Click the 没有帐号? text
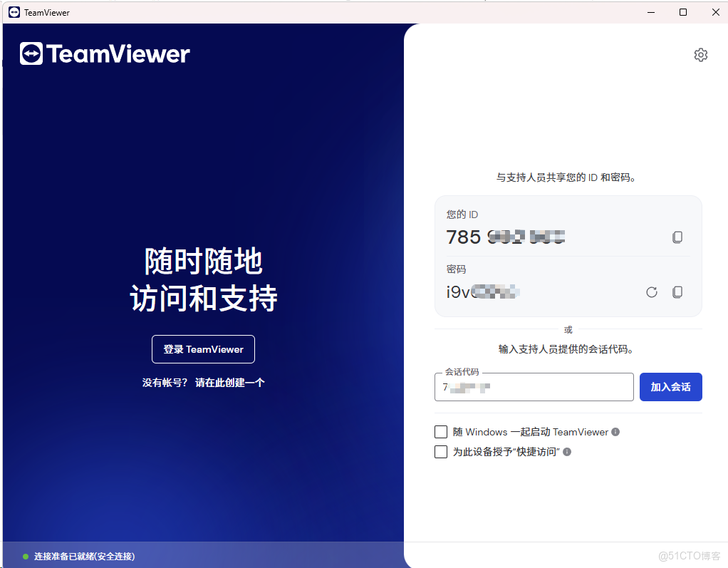Viewport: 728px width, 568px height. click(165, 383)
